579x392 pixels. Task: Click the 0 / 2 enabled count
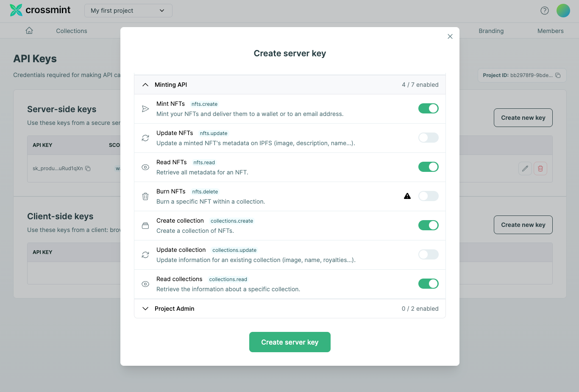420,309
